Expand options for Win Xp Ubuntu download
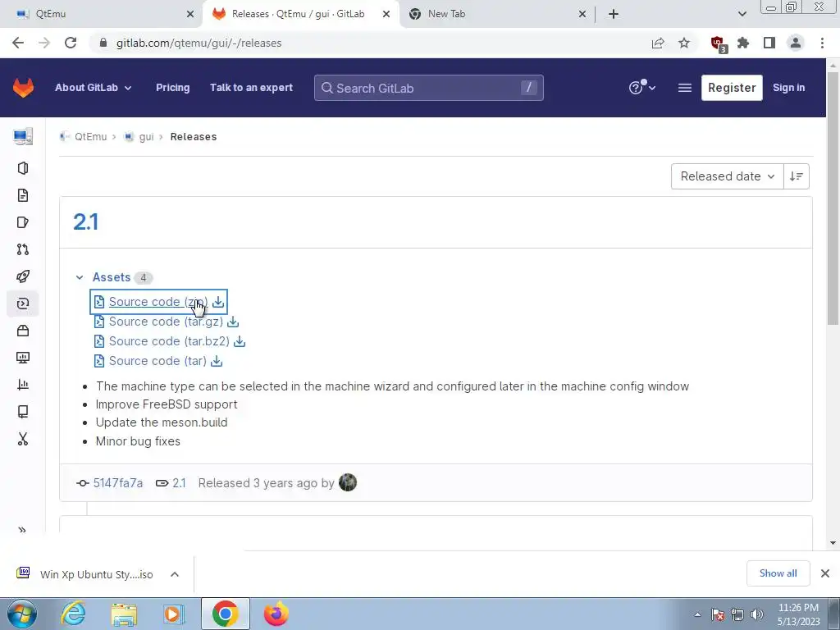The image size is (840, 630). point(175,574)
